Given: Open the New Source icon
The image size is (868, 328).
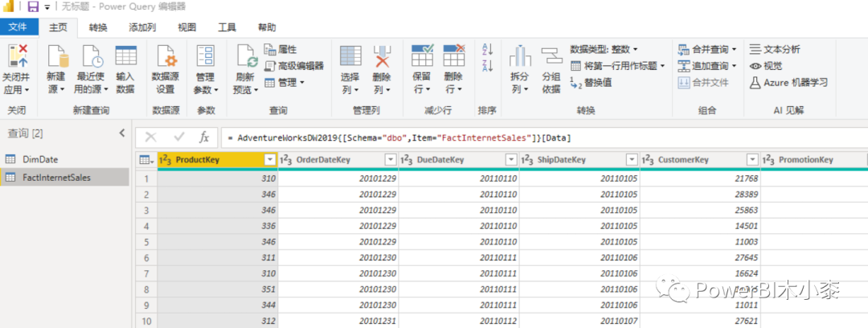Looking at the screenshot, I should click(x=56, y=57).
